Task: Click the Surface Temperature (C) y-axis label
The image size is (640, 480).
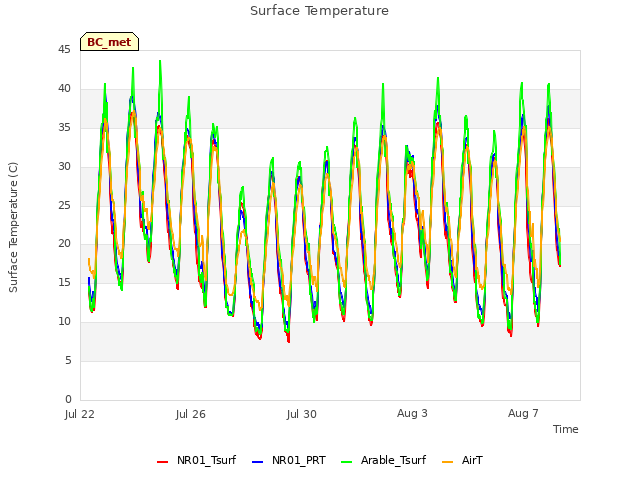Action: click(x=13, y=227)
